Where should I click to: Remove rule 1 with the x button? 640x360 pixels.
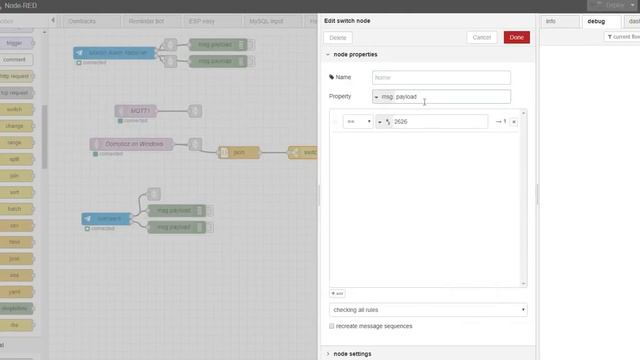(514, 122)
